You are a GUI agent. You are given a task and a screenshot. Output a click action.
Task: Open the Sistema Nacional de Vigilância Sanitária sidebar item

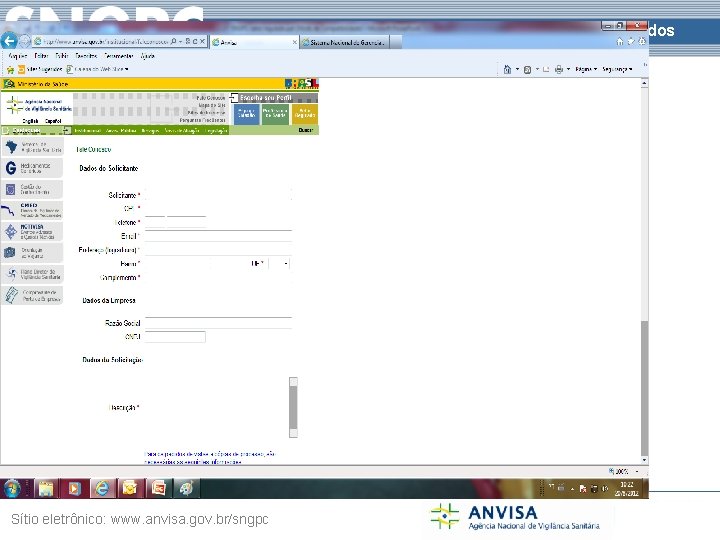click(x=32, y=147)
